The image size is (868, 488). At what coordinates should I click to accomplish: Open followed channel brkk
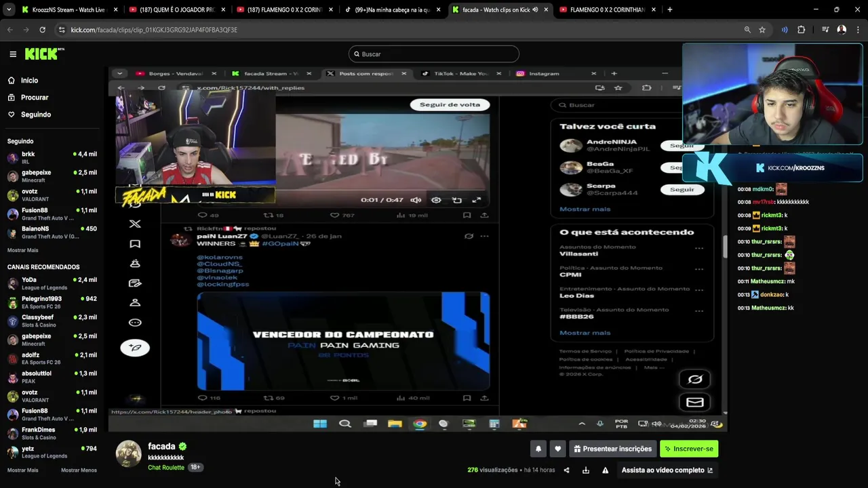(x=52, y=157)
